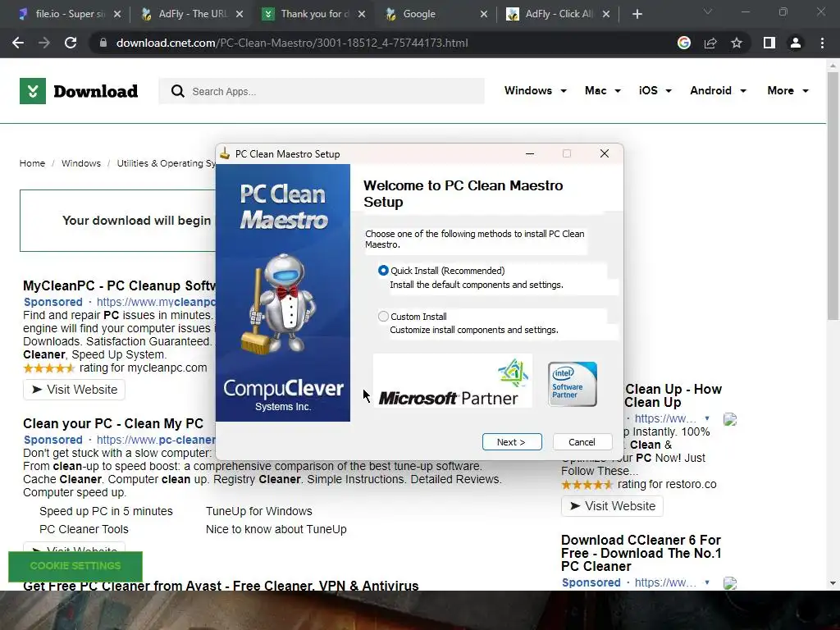Visit Website for restoro ad
Viewport: 840px width, 630px height.
(612, 506)
